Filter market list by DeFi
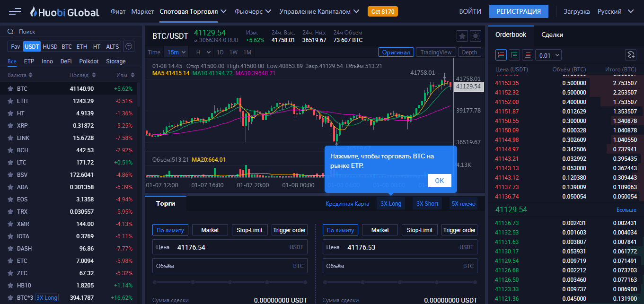The width and height of the screenshot is (644, 304). click(x=66, y=61)
